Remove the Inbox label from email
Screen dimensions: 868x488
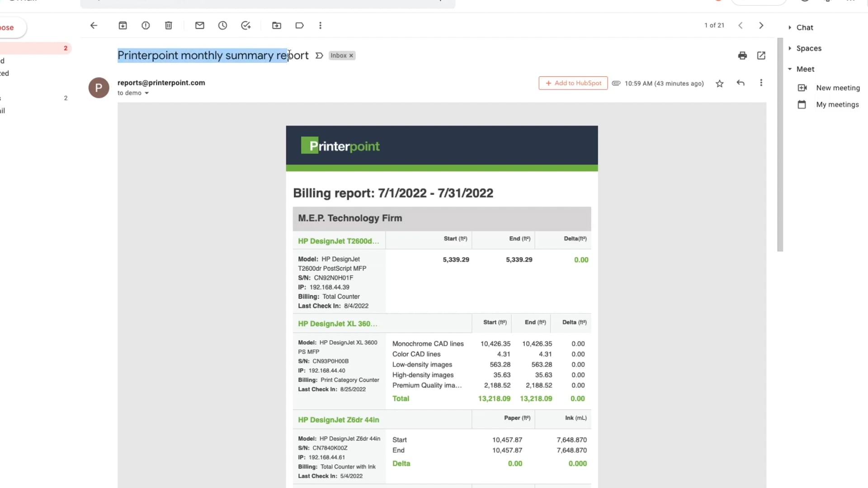click(351, 56)
